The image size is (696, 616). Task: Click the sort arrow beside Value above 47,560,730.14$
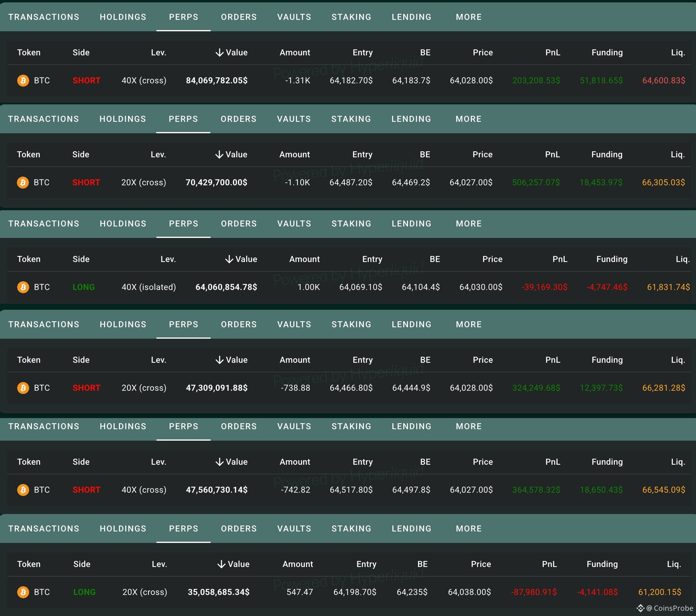click(x=220, y=462)
